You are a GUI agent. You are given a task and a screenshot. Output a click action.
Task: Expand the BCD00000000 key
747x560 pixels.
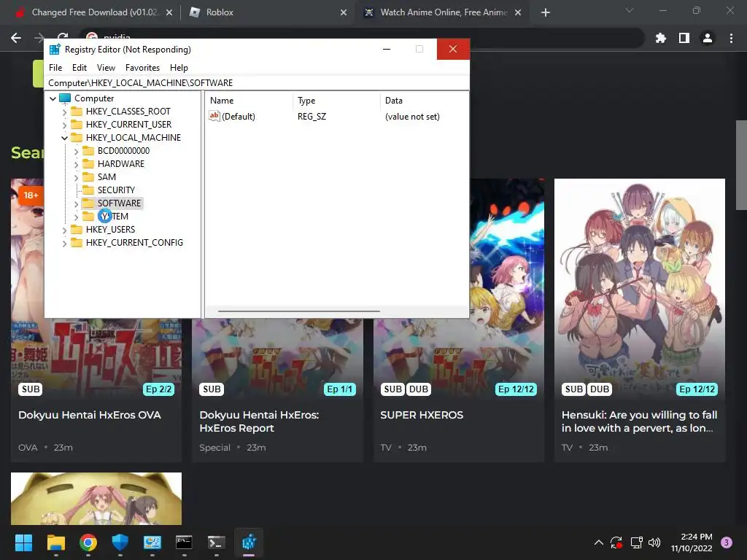tap(76, 151)
